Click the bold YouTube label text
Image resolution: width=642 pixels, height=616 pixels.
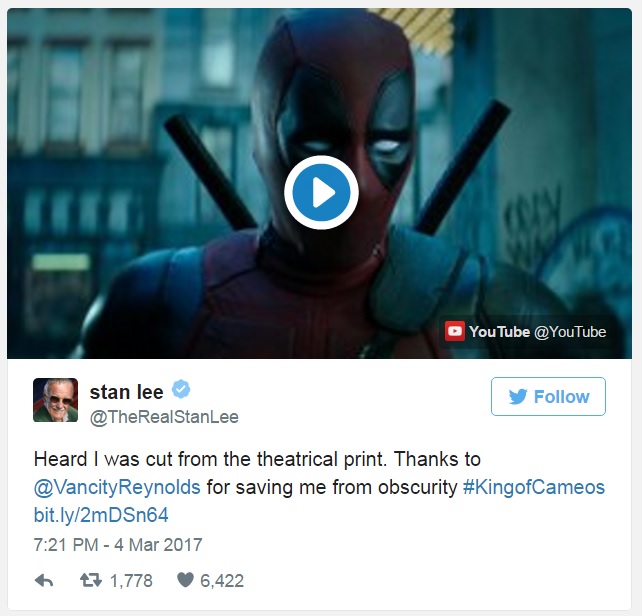point(499,332)
